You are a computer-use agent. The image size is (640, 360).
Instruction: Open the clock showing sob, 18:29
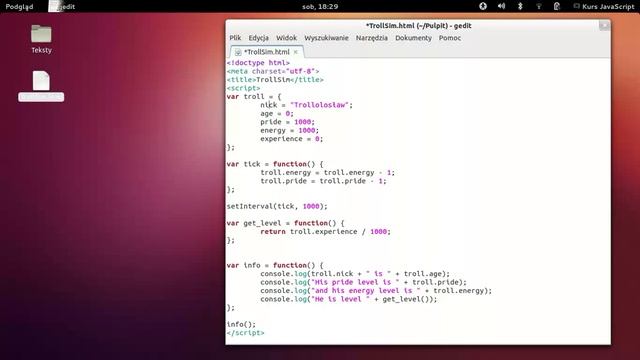(x=320, y=7)
